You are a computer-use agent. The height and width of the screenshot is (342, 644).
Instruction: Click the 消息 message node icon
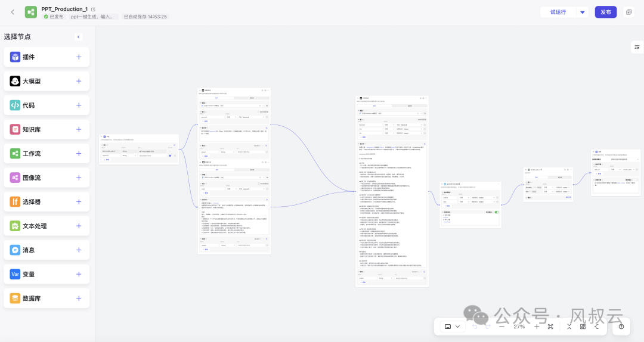[x=15, y=250]
